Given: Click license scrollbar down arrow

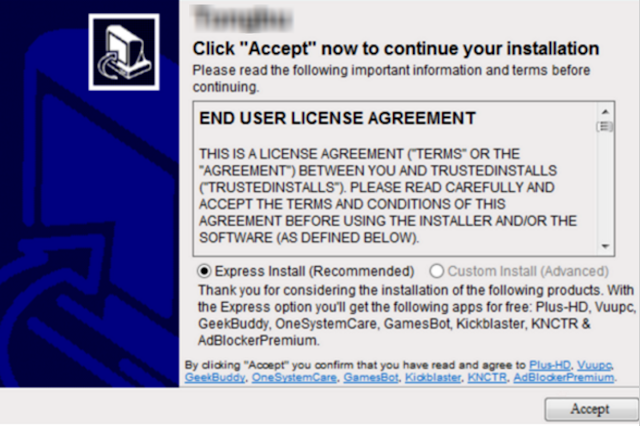Looking at the screenshot, I should pyautogui.click(x=605, y=246).
